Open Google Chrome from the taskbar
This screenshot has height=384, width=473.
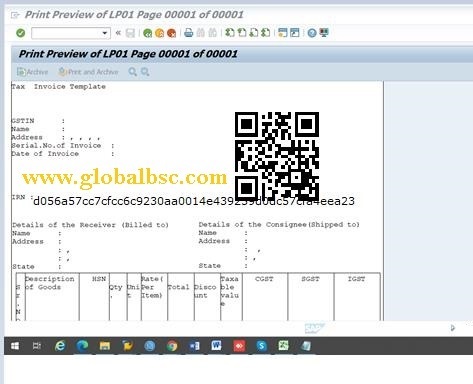172,346
